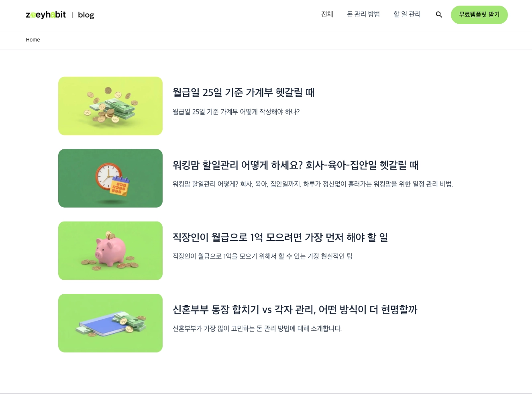
Task: Open the 돈 관리 방법 menu
Action: 363,14
